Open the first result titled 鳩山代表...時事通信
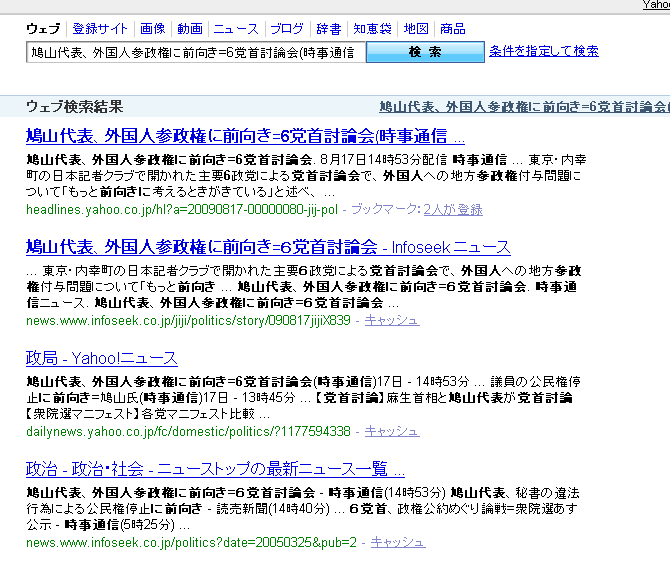670x568 pixels. pyautogui.click(x=245, y=136)
